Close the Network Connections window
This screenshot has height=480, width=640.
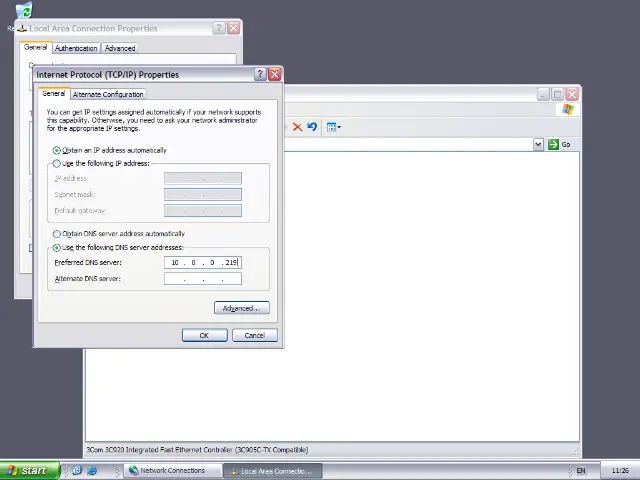pos(572,95)
